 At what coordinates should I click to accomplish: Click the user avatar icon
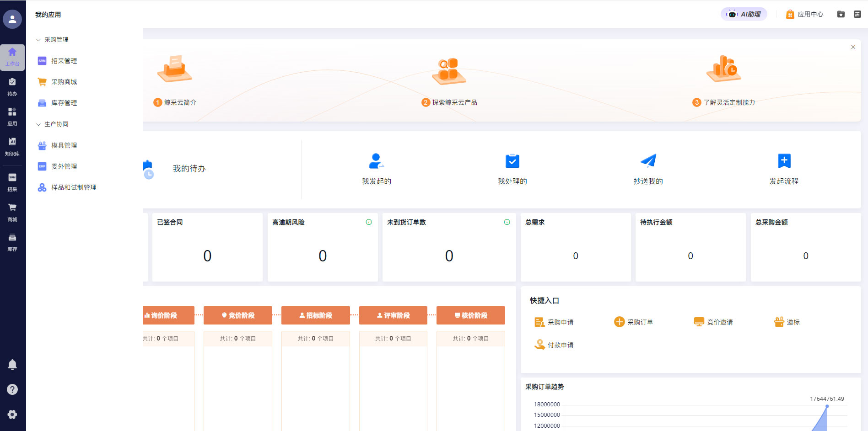tap(12, 19)
